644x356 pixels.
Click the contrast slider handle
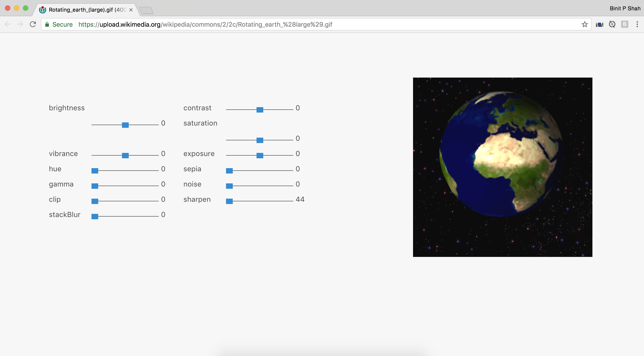(x=260, y=110)
